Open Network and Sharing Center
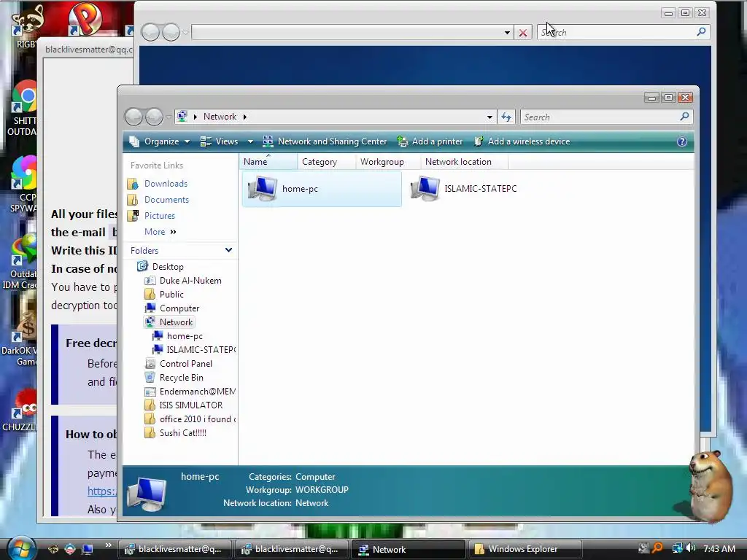This screenshot has width=747, height=560. (x=325, y=141)
